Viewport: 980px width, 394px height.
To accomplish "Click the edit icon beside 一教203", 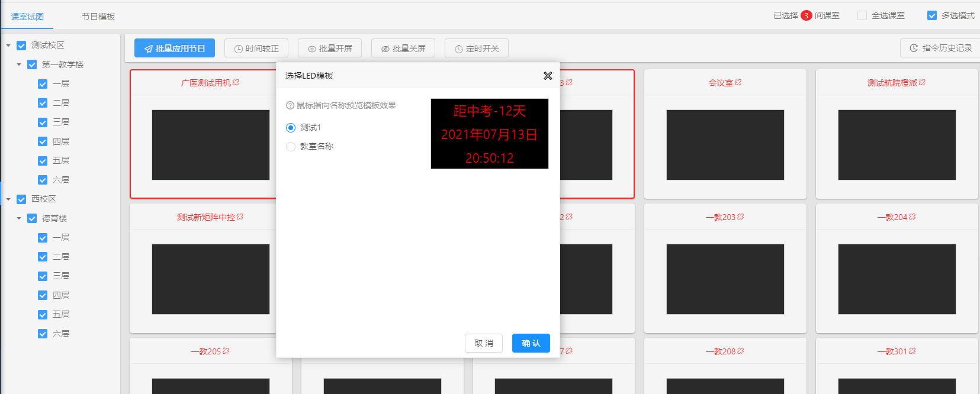I will pyautogui.click(x=741, y=217).
